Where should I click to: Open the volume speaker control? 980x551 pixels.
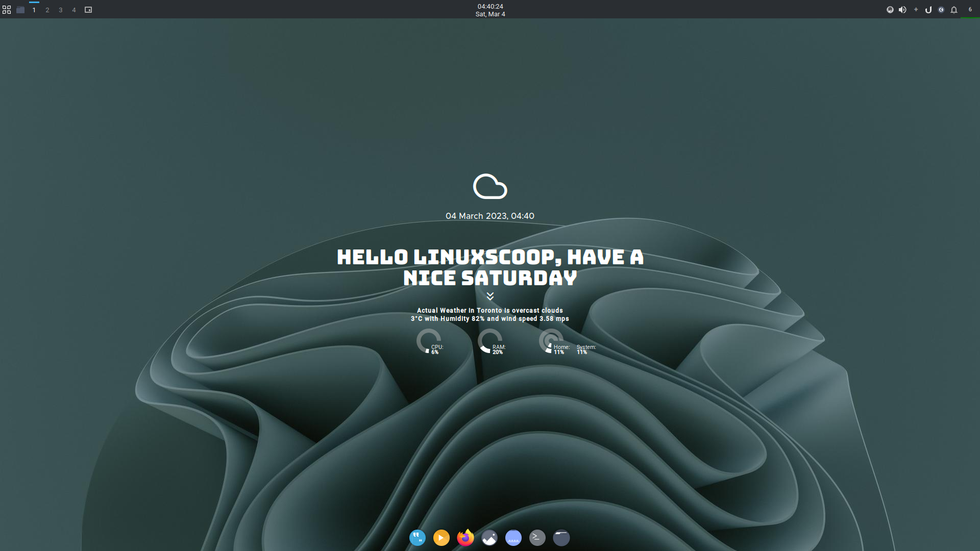tap(902, 10)
